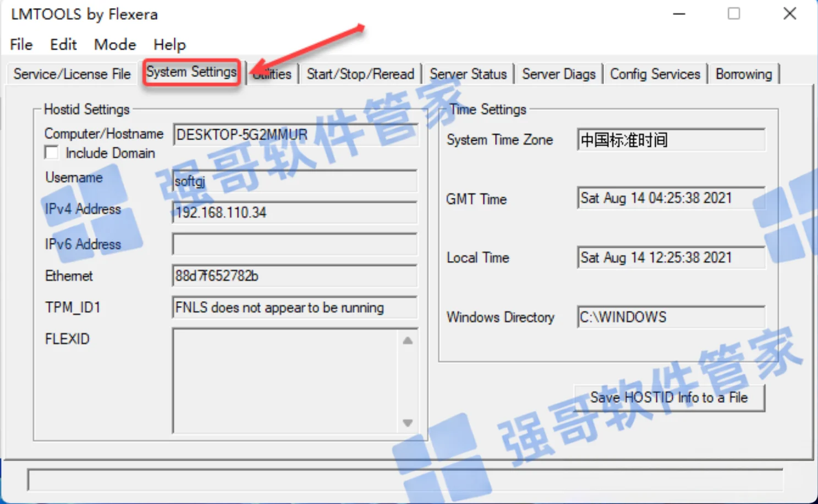Open the Server Diags tab
This screenshot has width=818, height=504.
point(559,74)
